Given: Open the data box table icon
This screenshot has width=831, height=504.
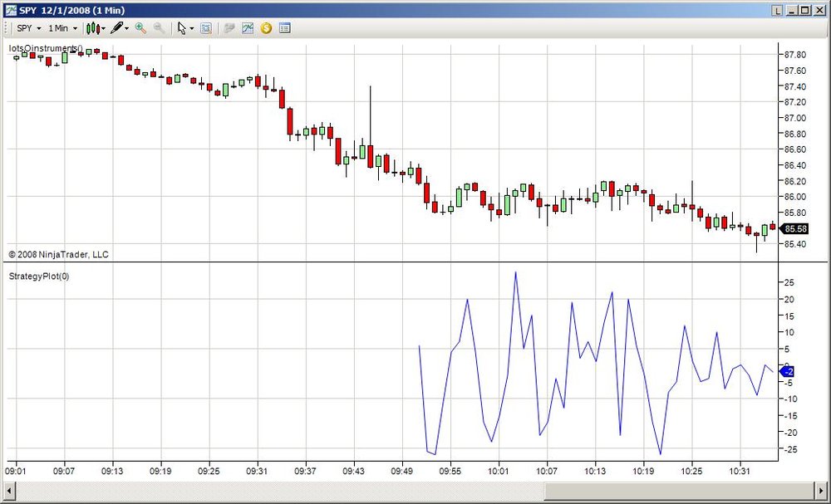Looking at the screenshot, I should click(x=284, y=28).
